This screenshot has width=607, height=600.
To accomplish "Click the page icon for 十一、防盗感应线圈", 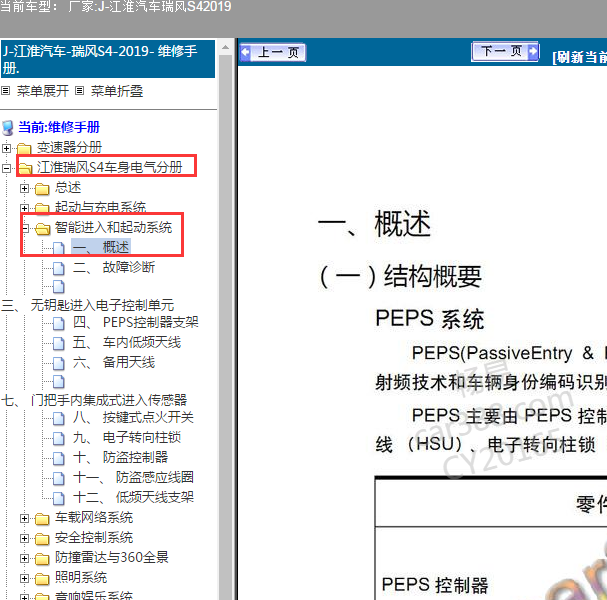I will [x=58, y=478].
